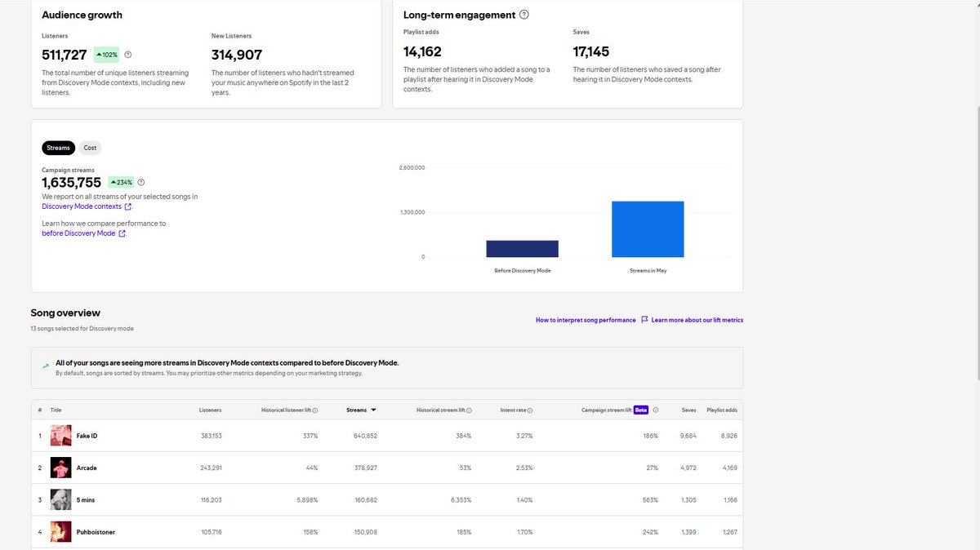Sort by Listeners column header
This screenshot has width=980, height=550.
(210, 410)
